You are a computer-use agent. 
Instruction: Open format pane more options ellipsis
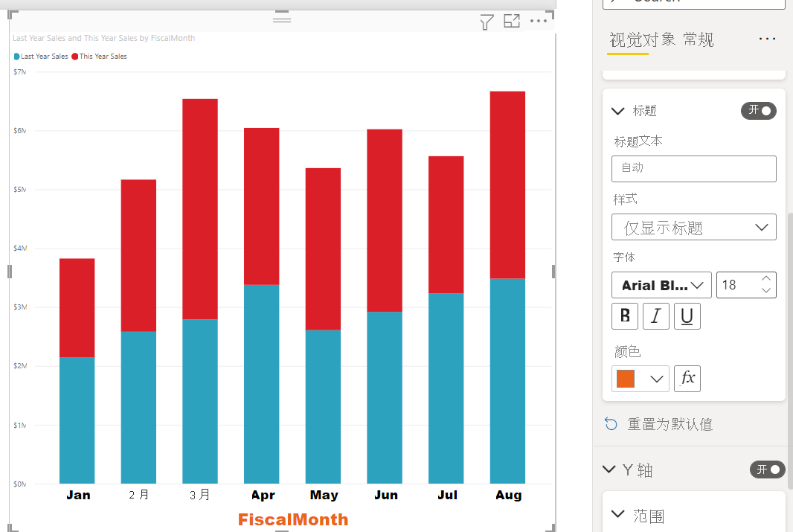click(767, 39)
